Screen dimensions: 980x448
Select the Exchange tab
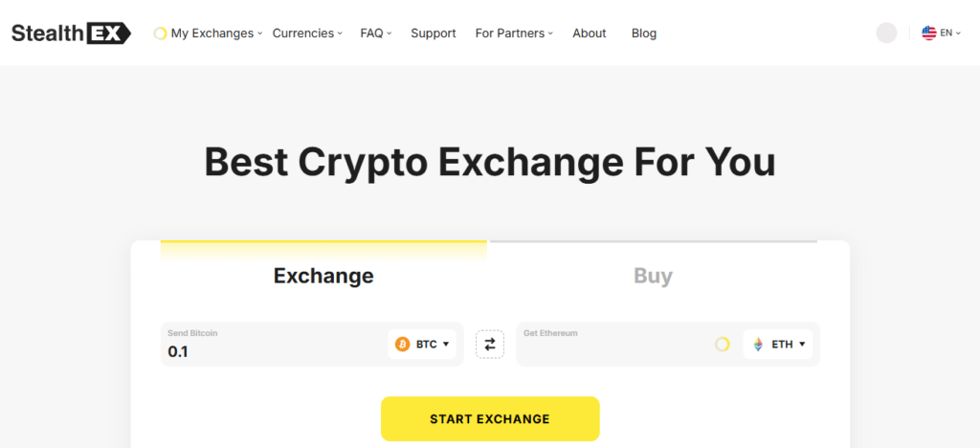tap(323, 277)
